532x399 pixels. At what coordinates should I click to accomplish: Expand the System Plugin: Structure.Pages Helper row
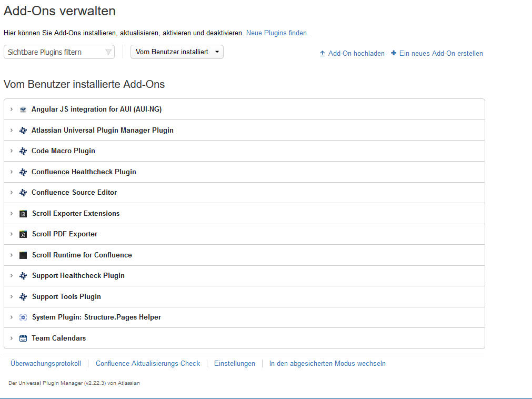[12, 317]
